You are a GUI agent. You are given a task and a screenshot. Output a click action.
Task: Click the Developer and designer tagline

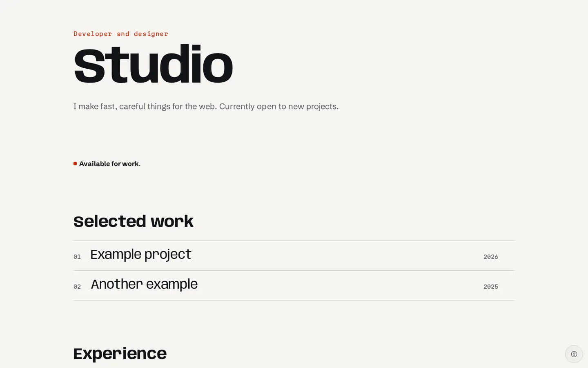click(x=121, y=34)
